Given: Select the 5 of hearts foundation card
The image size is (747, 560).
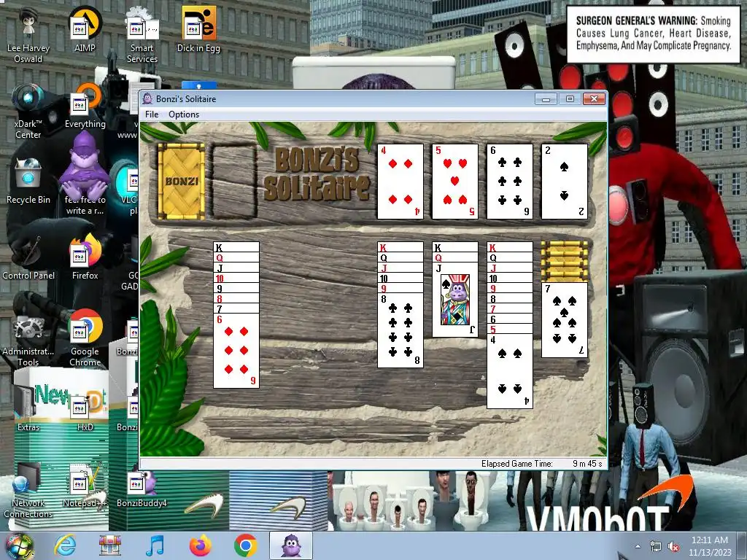Looking at the screenshot, I should [x=455, y=182].
